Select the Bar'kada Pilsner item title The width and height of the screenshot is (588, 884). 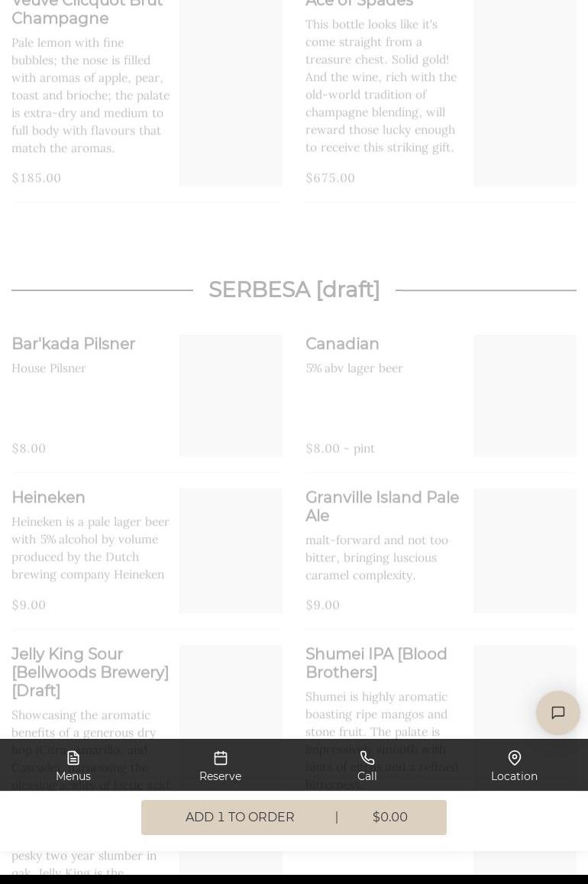(73, 344)
